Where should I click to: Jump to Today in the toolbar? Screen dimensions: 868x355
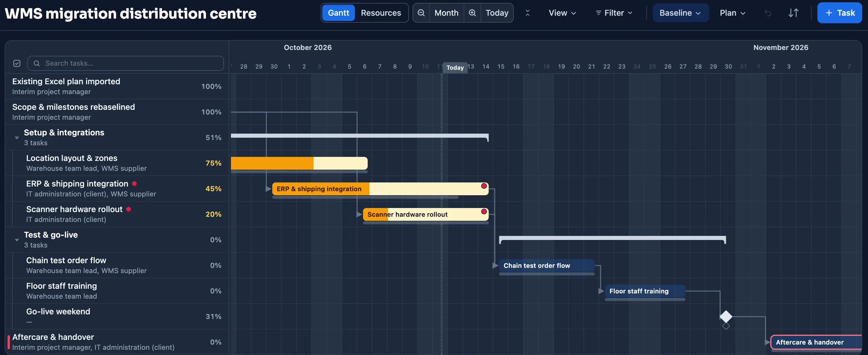(497, 13)
